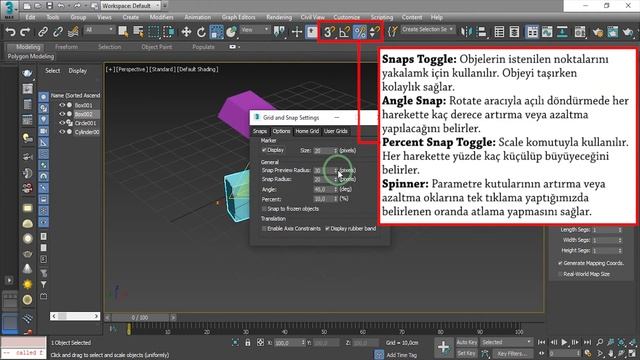Viewport: 640px width, 360px height.
Task: Open the Curve Editor from the toolbar
Action: click(547, 31)
